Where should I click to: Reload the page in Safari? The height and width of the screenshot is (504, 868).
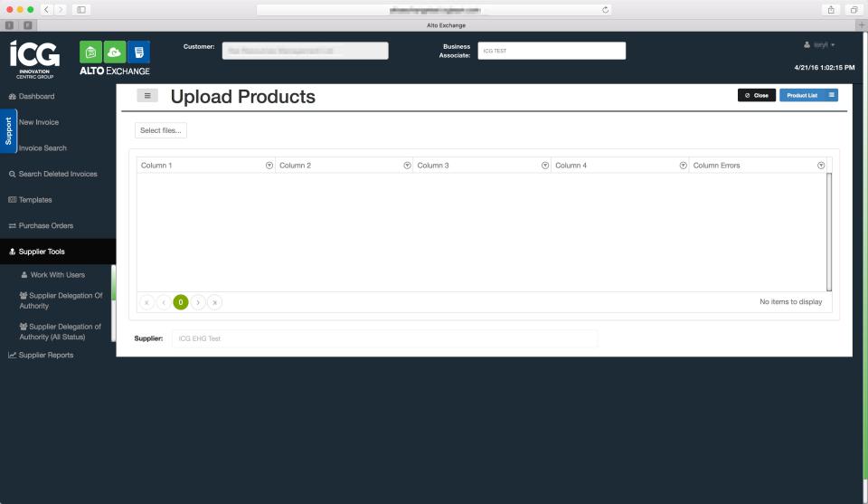tap(605, 9)
